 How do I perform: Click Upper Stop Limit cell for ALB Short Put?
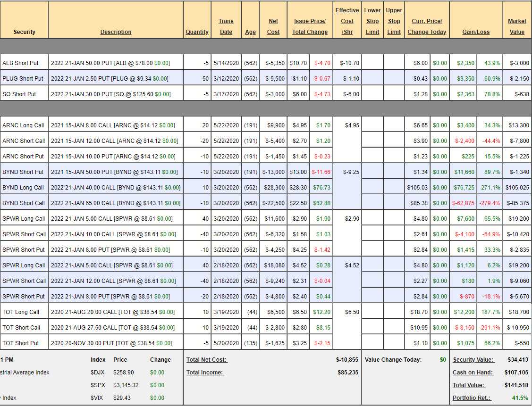pyautogui.click(x=394, y=63)
